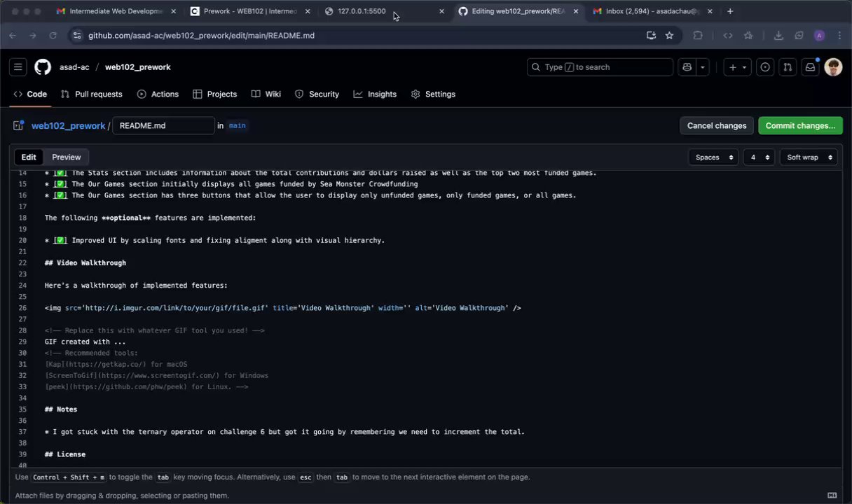Image resolution: width=852 pixels, height=504 pixels.
Task: Open the Wiki repository tab
Action: tap(266, 94)
